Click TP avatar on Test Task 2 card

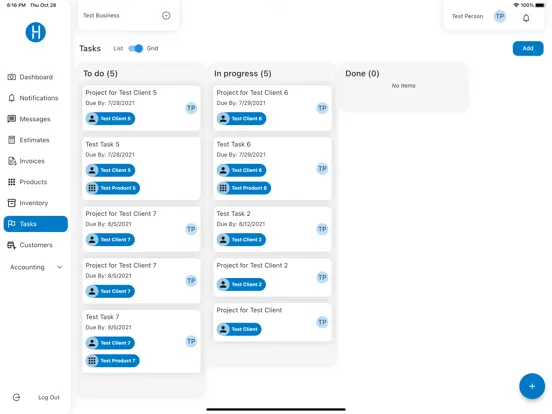click(x=322, y=229)
